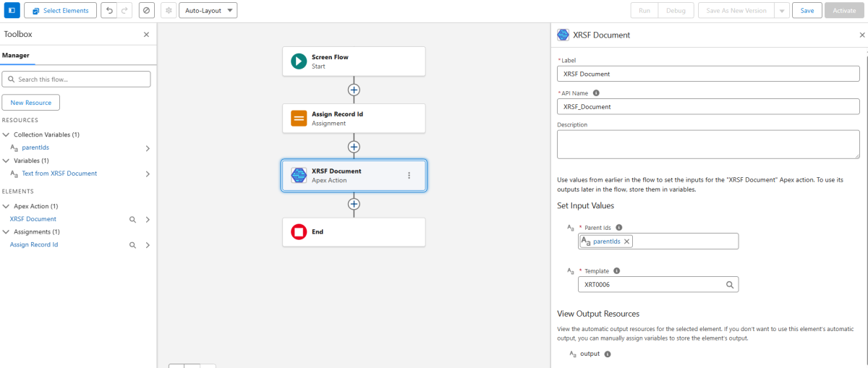Click the undo arrow icon
The width and height of the screenshot is (868, 368).
coord(108,11)
